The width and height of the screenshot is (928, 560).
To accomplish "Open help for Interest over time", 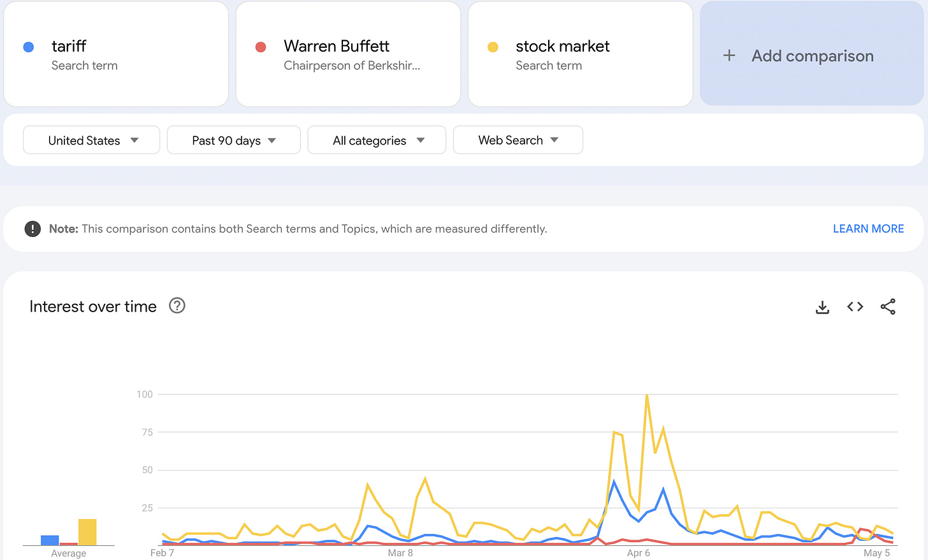I will pos(177,306).
